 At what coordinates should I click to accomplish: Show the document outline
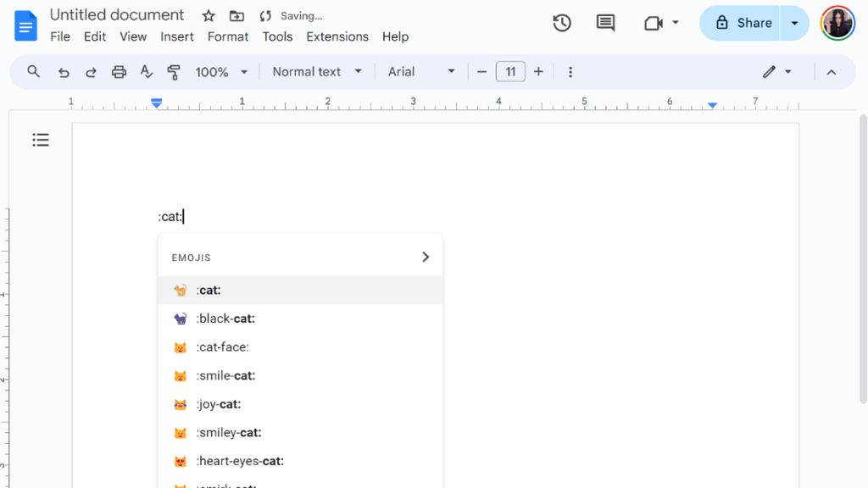[41, 140]
